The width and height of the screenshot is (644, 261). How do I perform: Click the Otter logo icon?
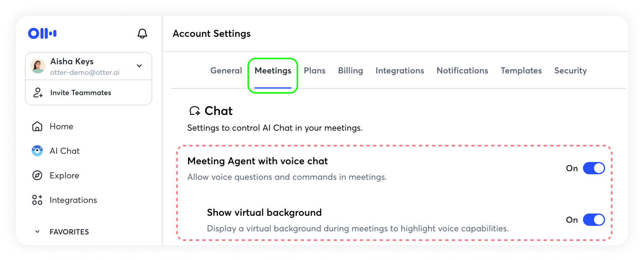pyautogui.click(x=42, y=34)
